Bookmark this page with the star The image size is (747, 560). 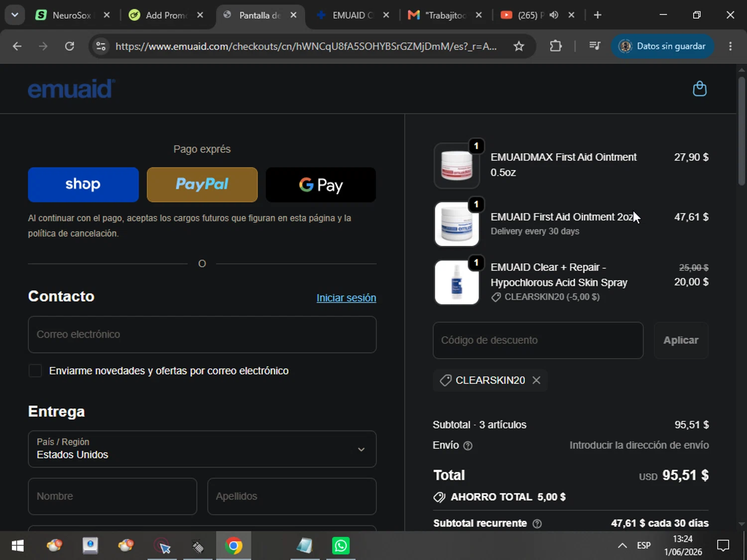(519, 46)
